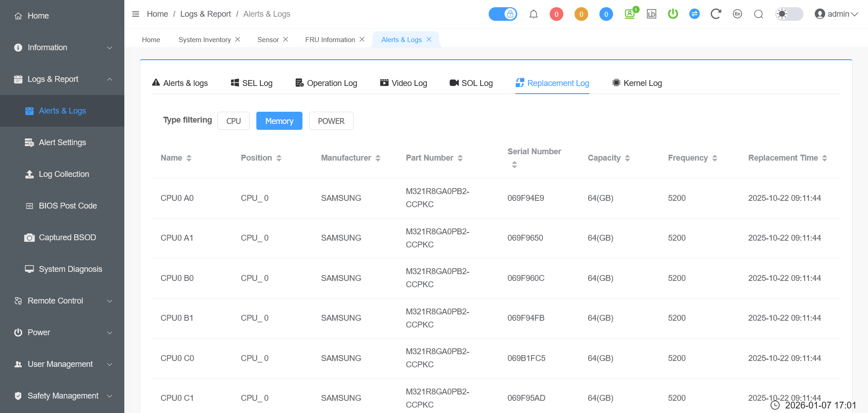Image resolution: width=868 pixels, height=413 pixels.
Task: Toggle the blue lock switch
Action: click(x=503, y=14)
